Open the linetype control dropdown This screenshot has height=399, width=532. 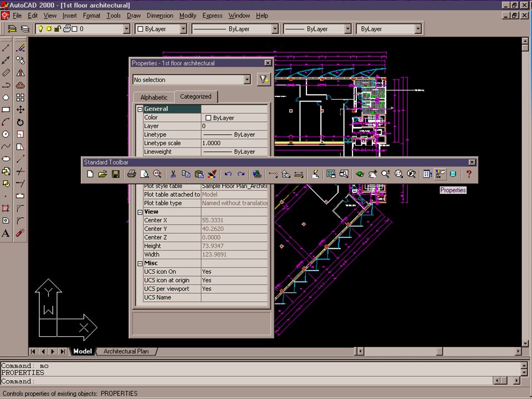(275, 29)
